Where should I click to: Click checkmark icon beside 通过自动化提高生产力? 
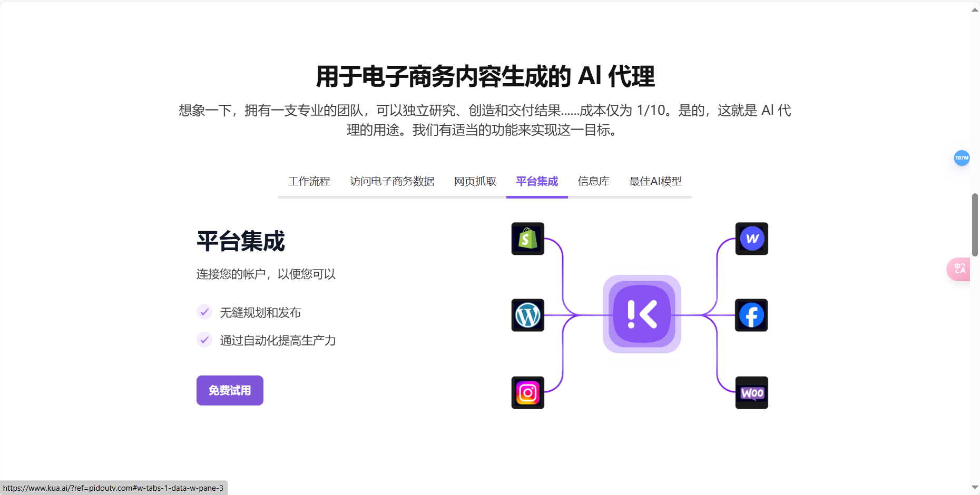(204, 340)
